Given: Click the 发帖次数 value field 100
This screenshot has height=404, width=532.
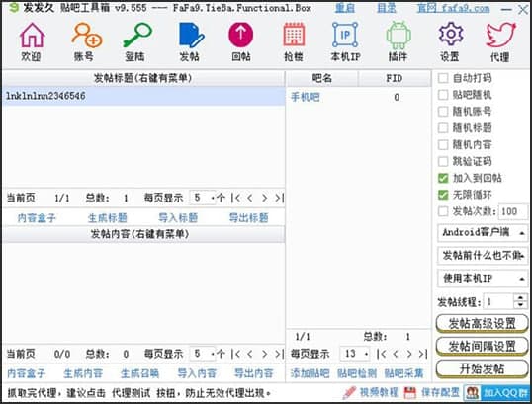Looking at the screenshot, I should (x=512, y=211).
